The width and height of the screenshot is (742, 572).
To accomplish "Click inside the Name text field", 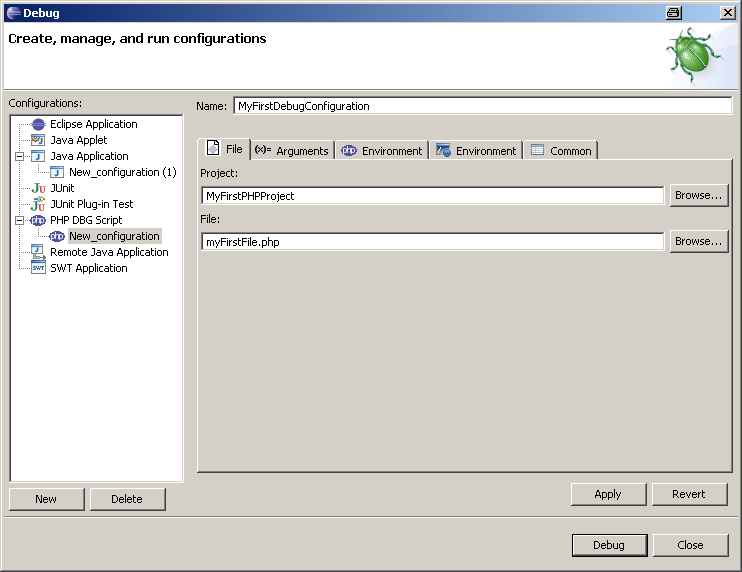I will click(482, 106).
